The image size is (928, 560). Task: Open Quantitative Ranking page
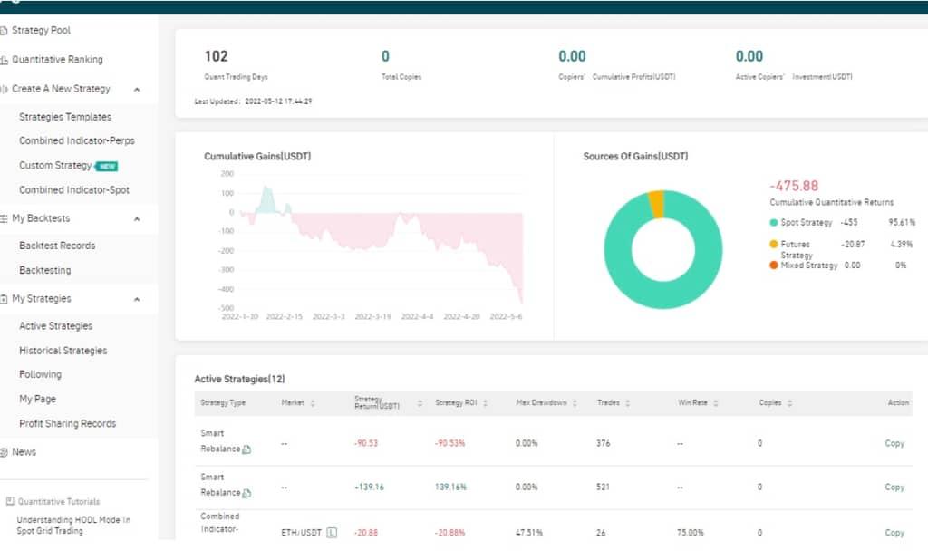(57, 59)
